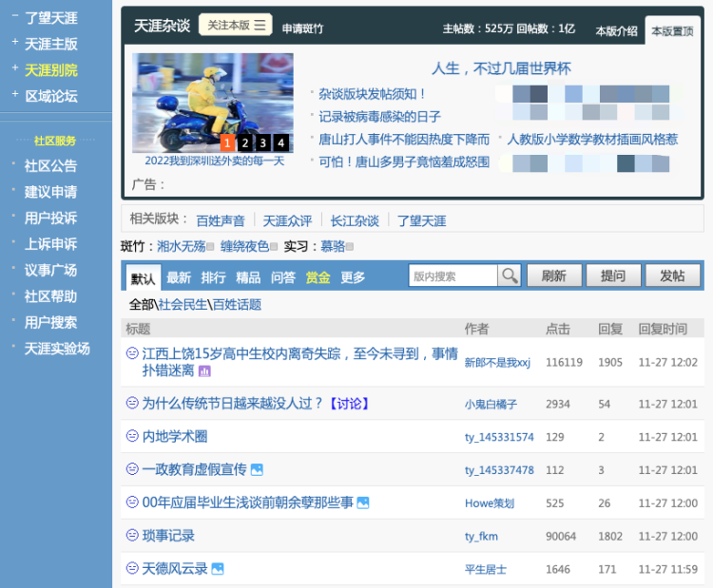Click the search magnifier icon
Viewport: 713px width, 588px height.
pyautogui.click(x=510, y=275)
